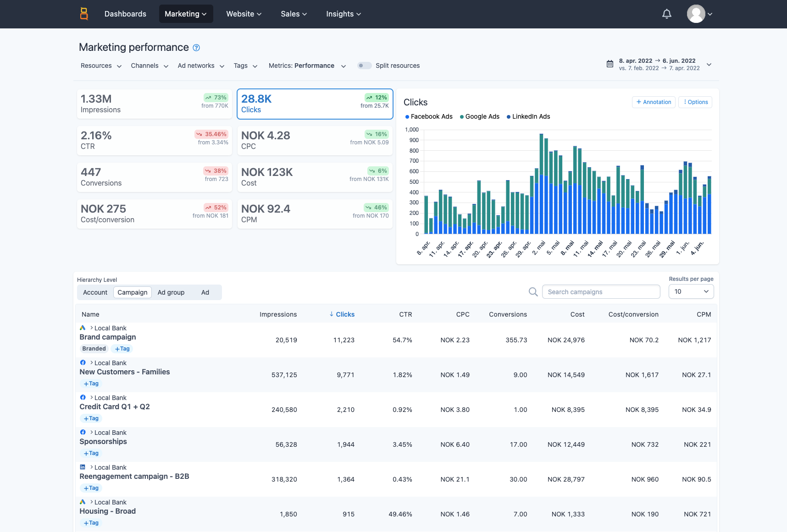Expand the Tags filter

pos(245,66)
